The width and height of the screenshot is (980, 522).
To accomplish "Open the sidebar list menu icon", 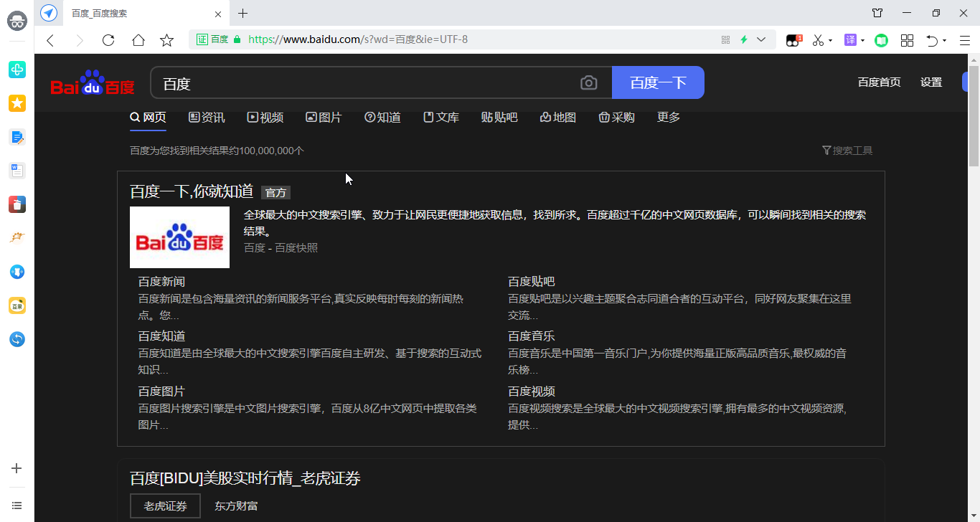I will pos(17,506).
